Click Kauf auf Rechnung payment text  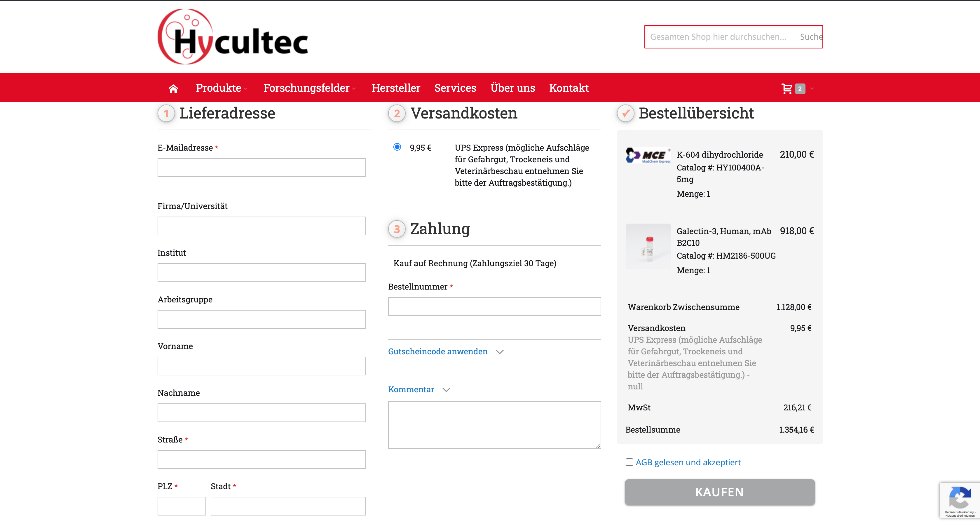coord(475,263)
